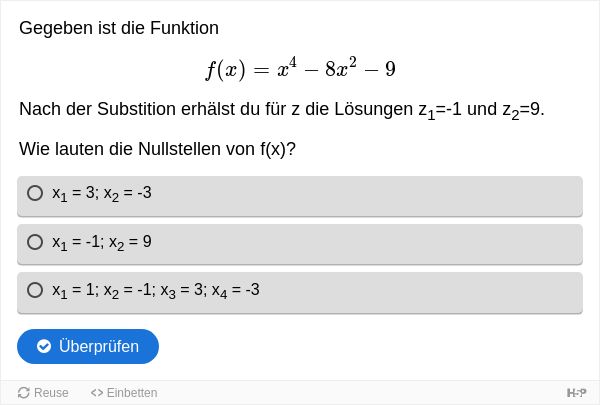Select radio button for x1 = 3; x2 = -3
The height and width of the screenshot is (405, 600).
35,193
